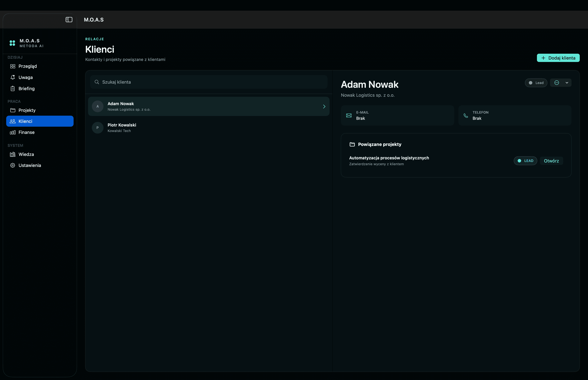Screen dimensions: 588x380
Task: Select the Klienci sidebar item
Action: [40, 121]
